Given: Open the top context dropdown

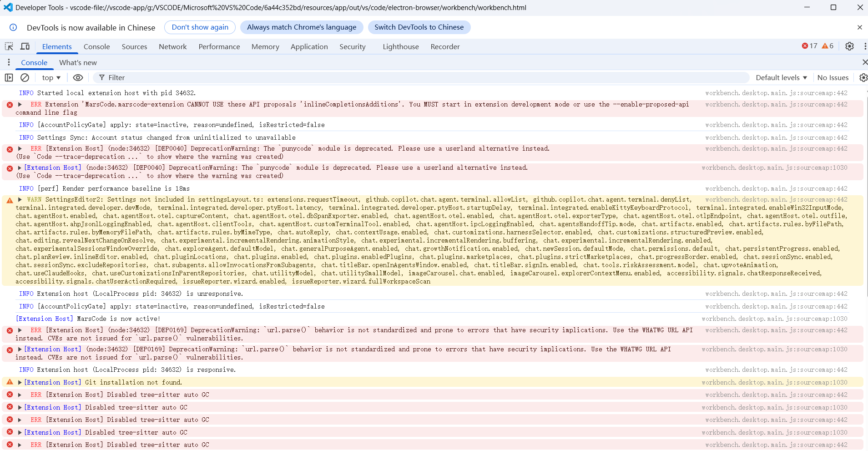Looking at the screenshot, I should pyautogui.click(x=51, y=78).
